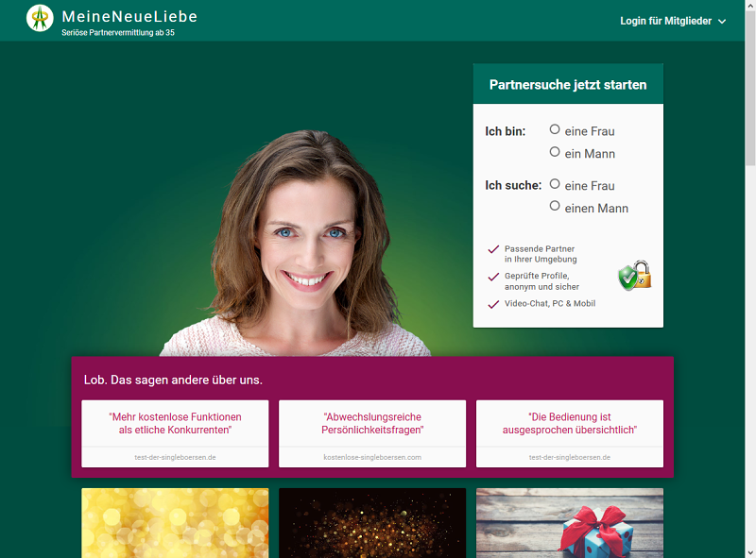Click the MeineNeueLiebe site title

[129, 16]
